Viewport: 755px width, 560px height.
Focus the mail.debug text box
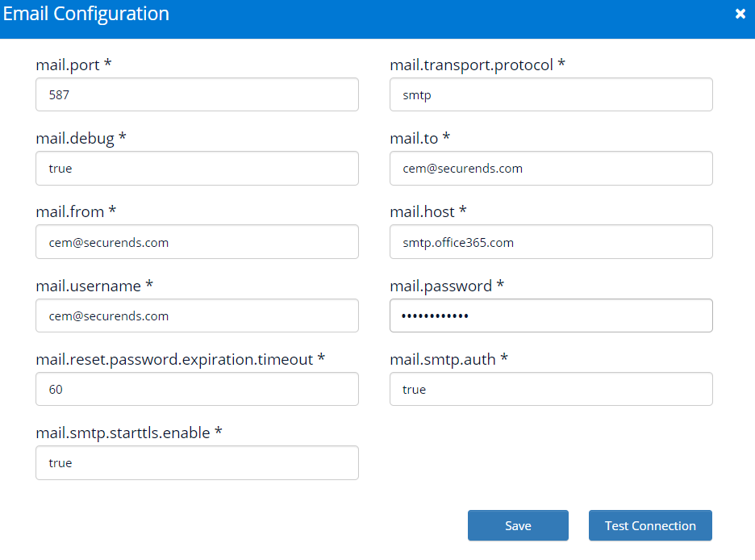[x=197, y=168]
